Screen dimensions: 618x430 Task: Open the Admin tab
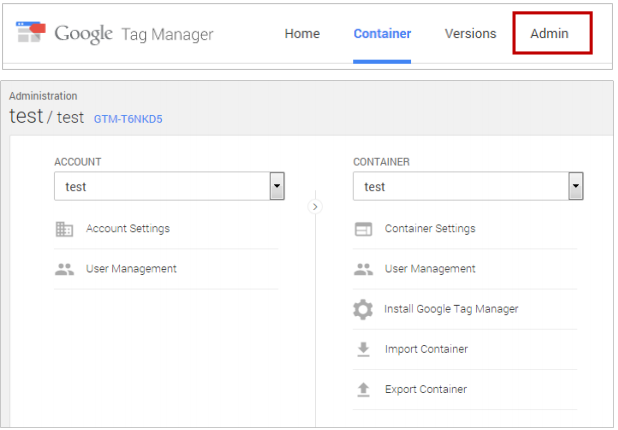point(549,34)
